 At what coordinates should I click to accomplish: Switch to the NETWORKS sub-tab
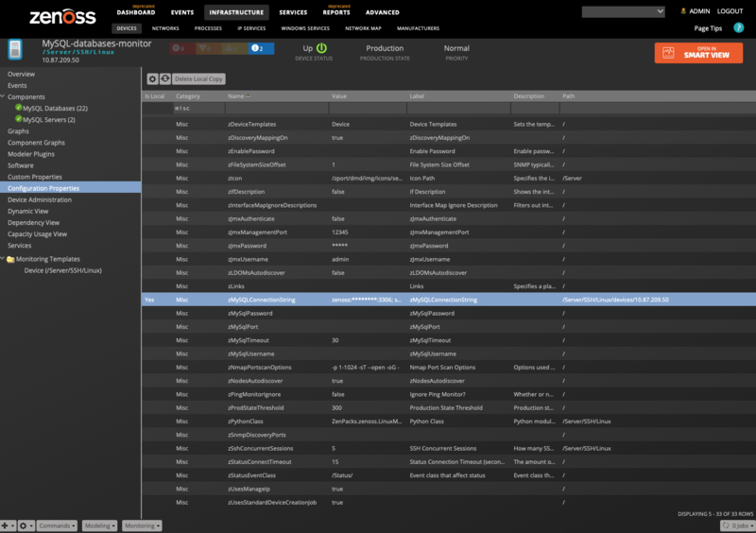click(165, 28)
